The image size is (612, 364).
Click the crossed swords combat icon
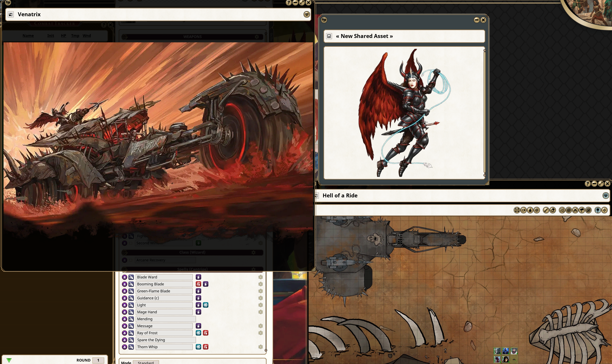pyautogui.click(x=575, y=210)
